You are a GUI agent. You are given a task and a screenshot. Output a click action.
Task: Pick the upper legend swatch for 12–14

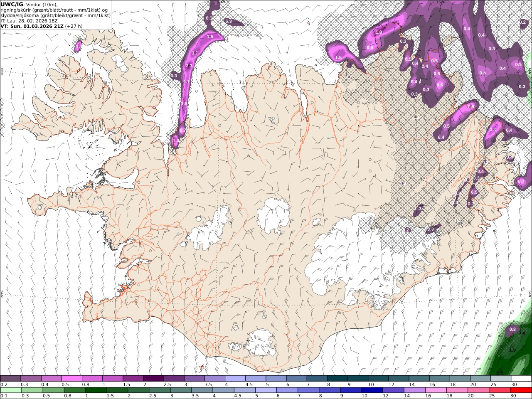[x=399, y=379]
